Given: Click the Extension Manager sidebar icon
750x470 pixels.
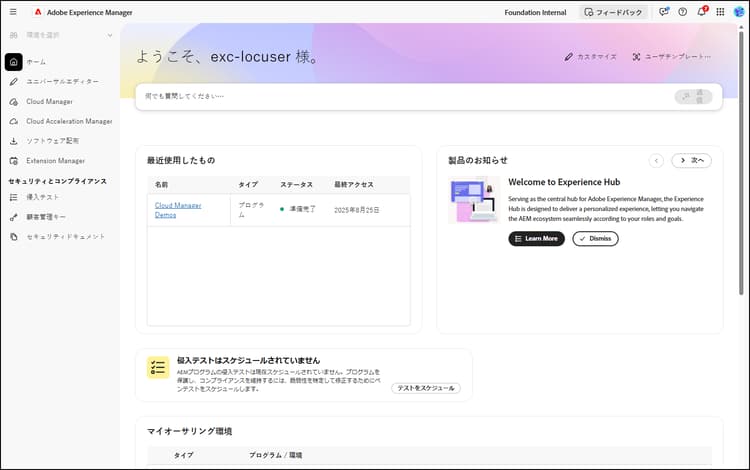Looking at the screenshot, I should point(14,161).
